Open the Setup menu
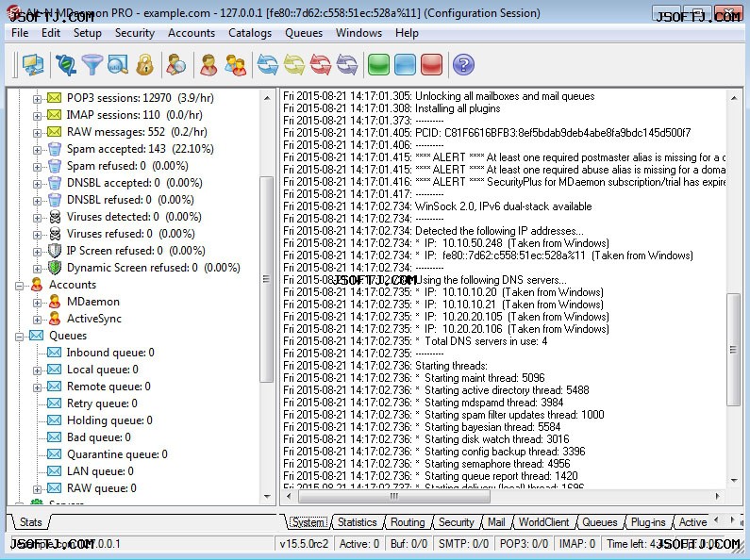The width and height of the screenshot is (750, 560). [88, 33]
